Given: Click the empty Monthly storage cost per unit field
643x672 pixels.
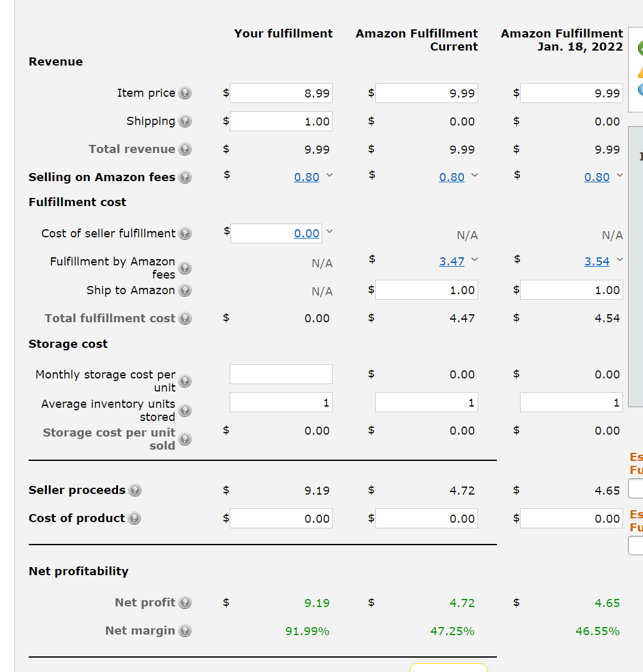Looking at the screenshot, I should 281,374.
